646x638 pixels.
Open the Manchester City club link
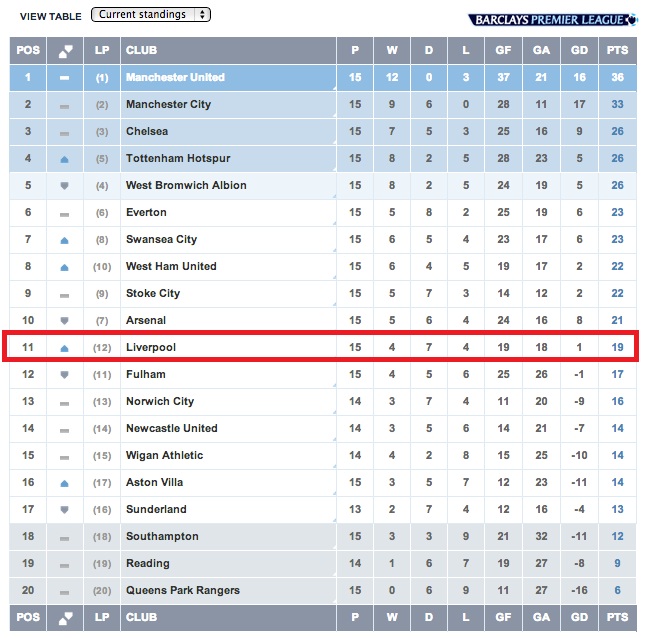click(169, 105)
